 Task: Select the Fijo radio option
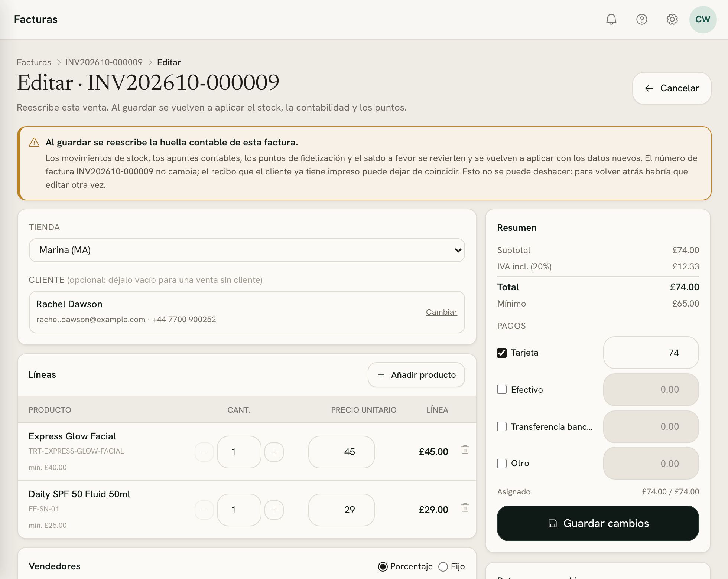pos(443,567)
